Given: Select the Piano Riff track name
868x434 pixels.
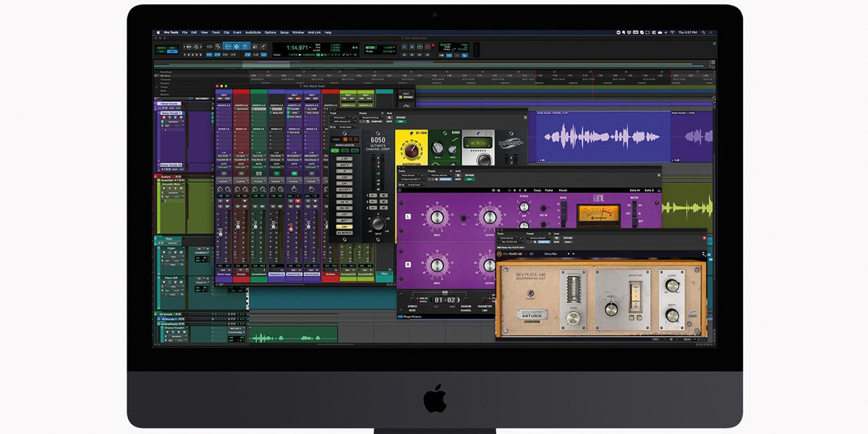Looking at the screenshot, I should pos(171,278).
